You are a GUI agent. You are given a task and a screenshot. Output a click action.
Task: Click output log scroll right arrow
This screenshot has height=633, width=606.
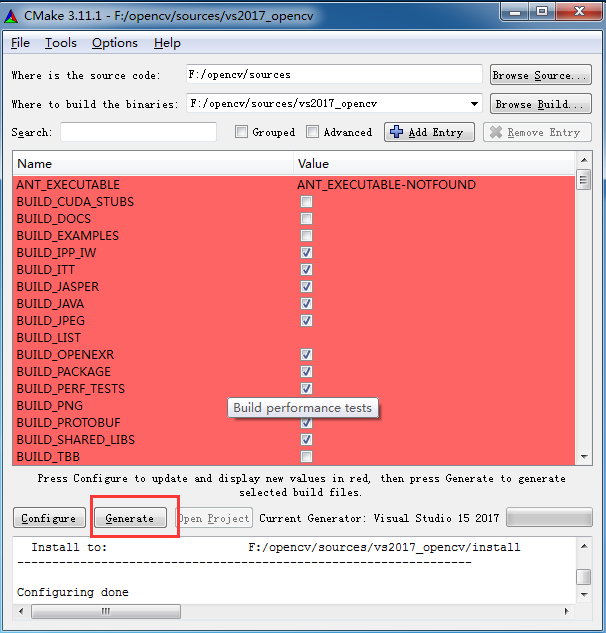pyautogui.click(x=566, y=611)
